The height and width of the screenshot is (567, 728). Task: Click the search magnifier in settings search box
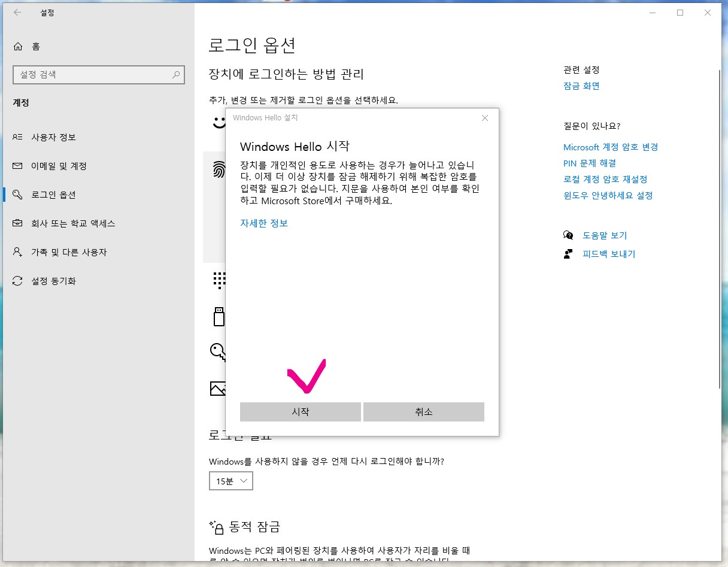click(176, 75)
